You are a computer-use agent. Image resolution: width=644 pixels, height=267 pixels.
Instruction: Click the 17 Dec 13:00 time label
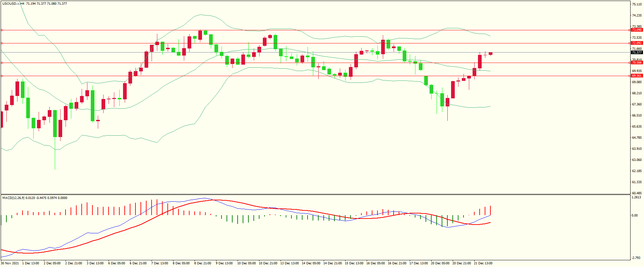(x=418, y=263)
